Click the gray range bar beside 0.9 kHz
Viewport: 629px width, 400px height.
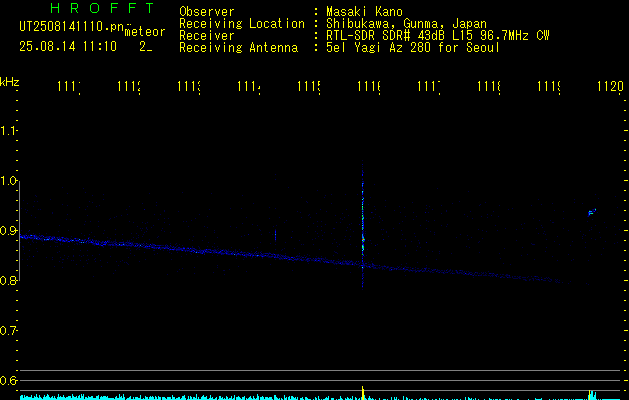(20, 231)
